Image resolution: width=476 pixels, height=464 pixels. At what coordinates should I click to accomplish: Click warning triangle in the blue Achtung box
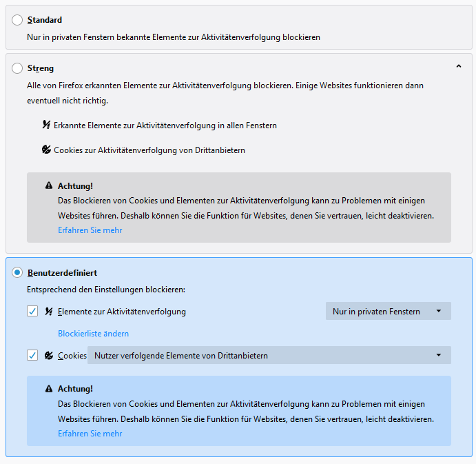(x=49, y=389)
